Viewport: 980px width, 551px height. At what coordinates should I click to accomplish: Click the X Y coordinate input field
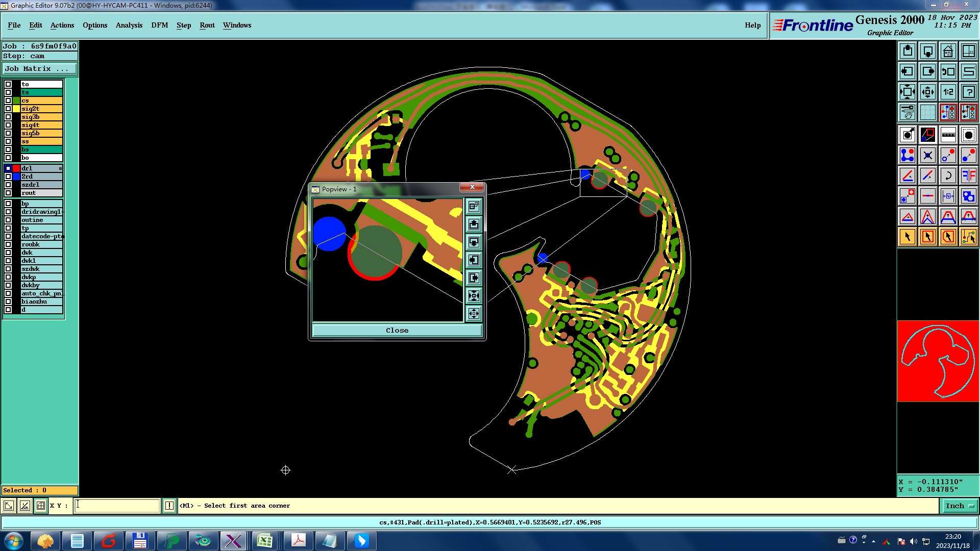(117, 506)
